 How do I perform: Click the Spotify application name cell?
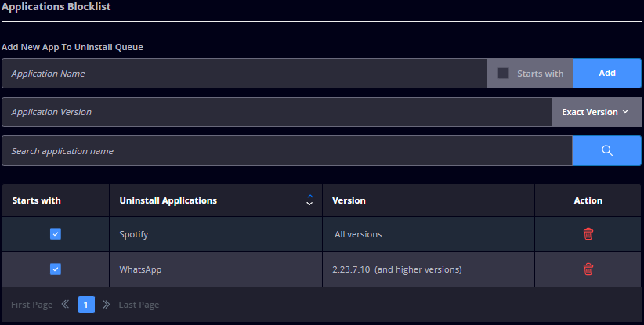[x=215, y=234]
